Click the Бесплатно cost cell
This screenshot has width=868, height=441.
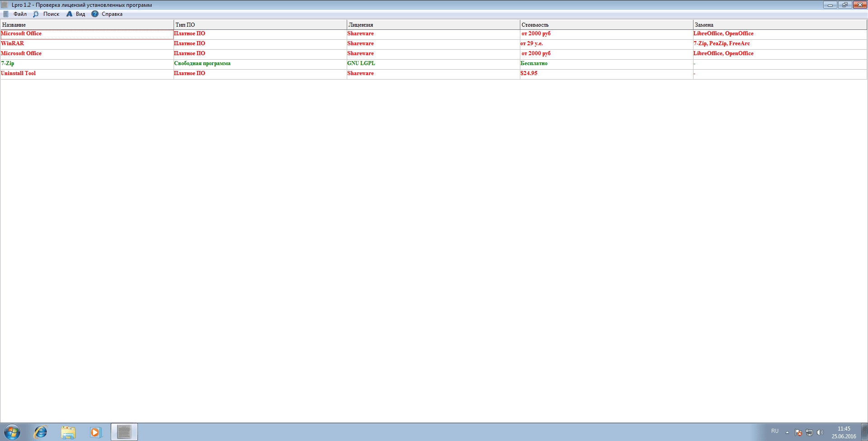pos(606,64)
